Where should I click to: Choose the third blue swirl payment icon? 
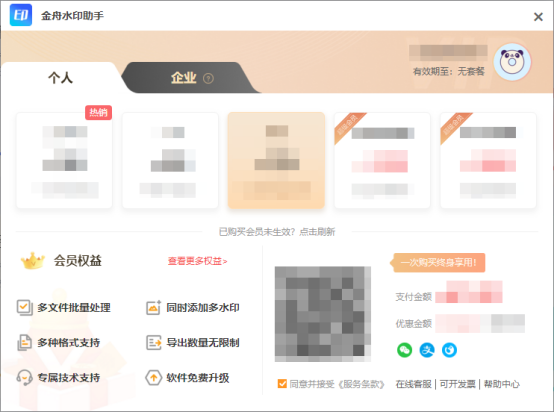coord(449,350)
